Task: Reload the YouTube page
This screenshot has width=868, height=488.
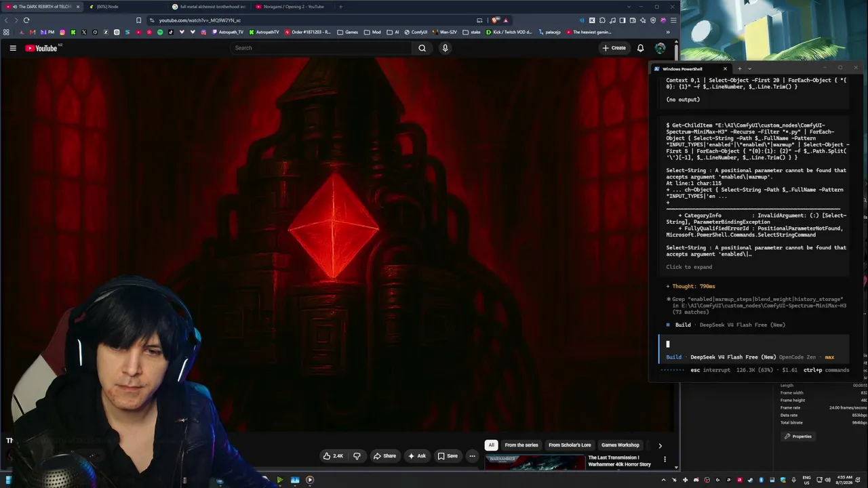Action: click(x=26, y=20)
